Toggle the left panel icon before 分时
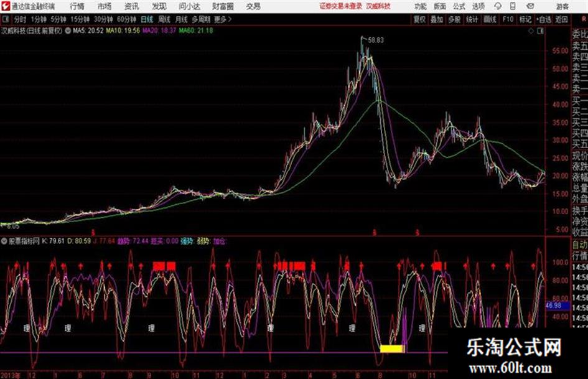Viewport: 588px width, 379px height. pyautogui.click(x=5, y=19)
